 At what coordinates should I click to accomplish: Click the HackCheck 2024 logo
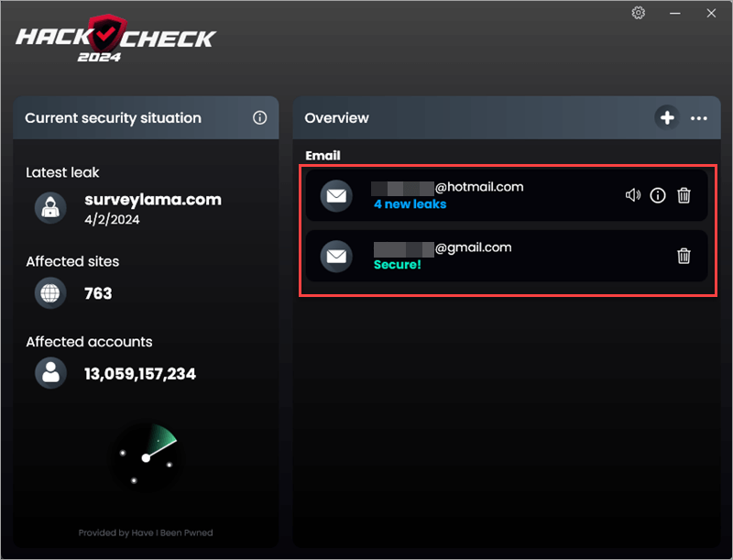coord(115,38)
